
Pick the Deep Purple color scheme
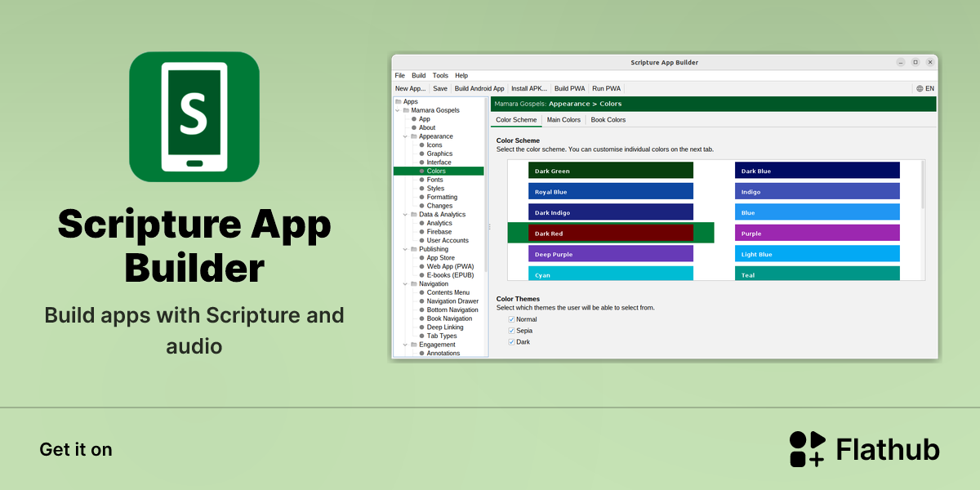coord(611,253)
